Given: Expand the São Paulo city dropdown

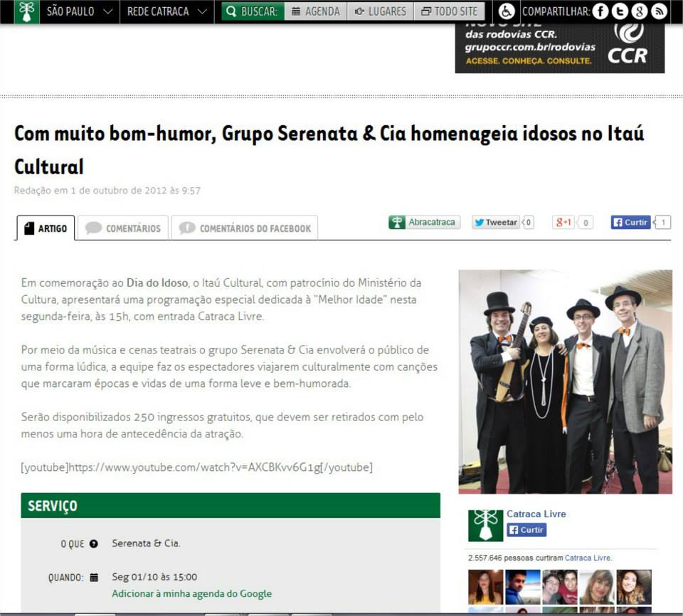Looking at the screenshot, I should click(x=80, y=11).
